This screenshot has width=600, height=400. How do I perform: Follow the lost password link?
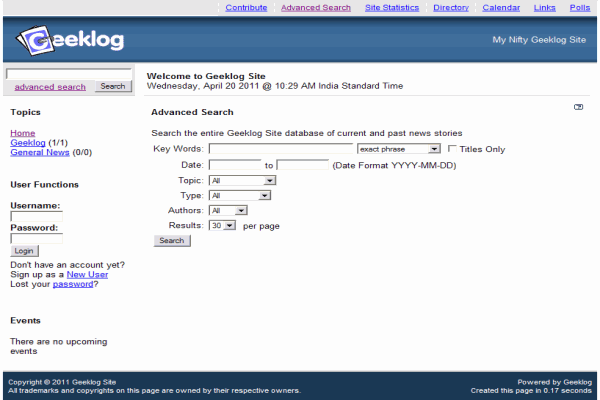72,284
